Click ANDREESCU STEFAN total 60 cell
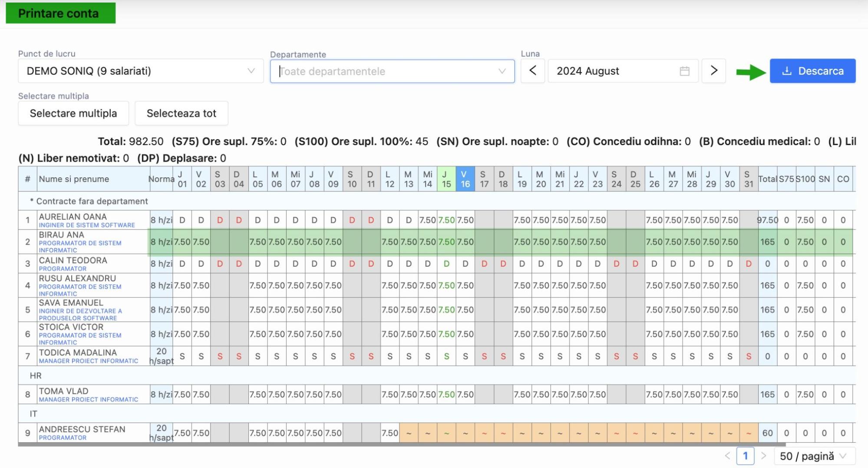The image size is (868, 468). pos(767,433)
